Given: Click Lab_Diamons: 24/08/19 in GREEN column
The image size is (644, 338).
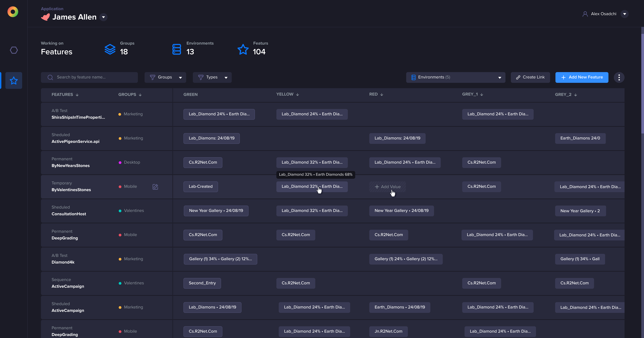Looking at the screenshot, I should pos(212,138).
